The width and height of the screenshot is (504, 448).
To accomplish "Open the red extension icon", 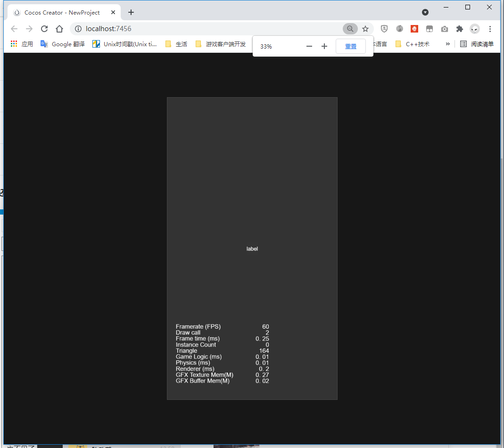I will (414, 29).
